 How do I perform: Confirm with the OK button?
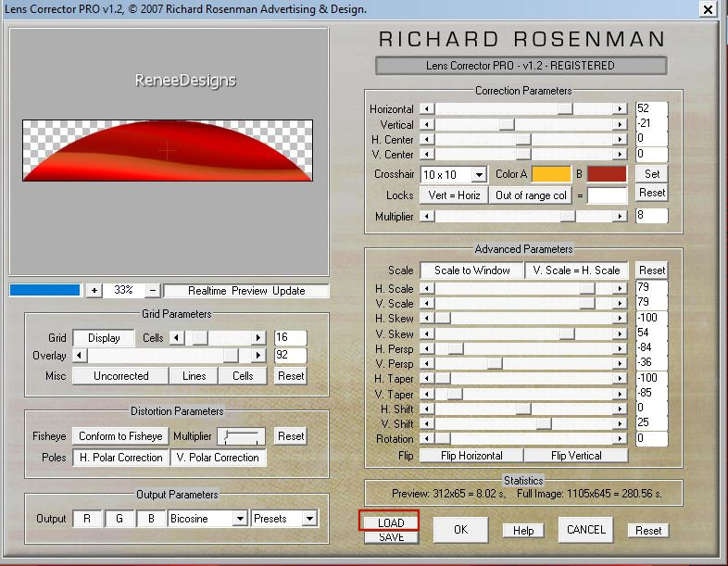click(x=460, y=530)
